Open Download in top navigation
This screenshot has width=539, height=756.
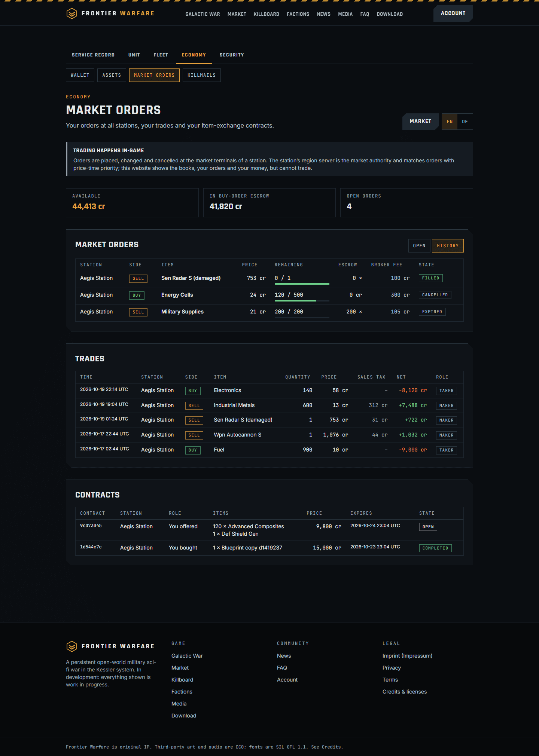pyautogui.click(x=390, y=14)
